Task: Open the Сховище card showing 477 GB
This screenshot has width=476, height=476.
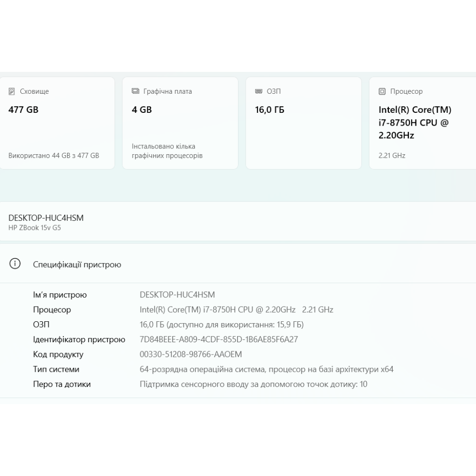Action: [x=57, y=124]
